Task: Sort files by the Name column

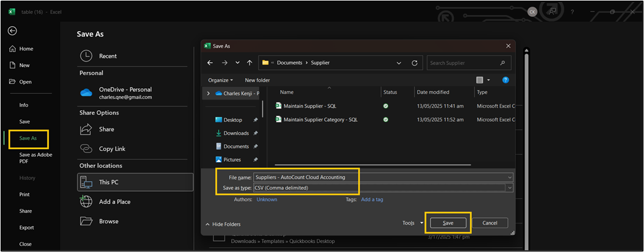Action: click(x=287, y=92)
